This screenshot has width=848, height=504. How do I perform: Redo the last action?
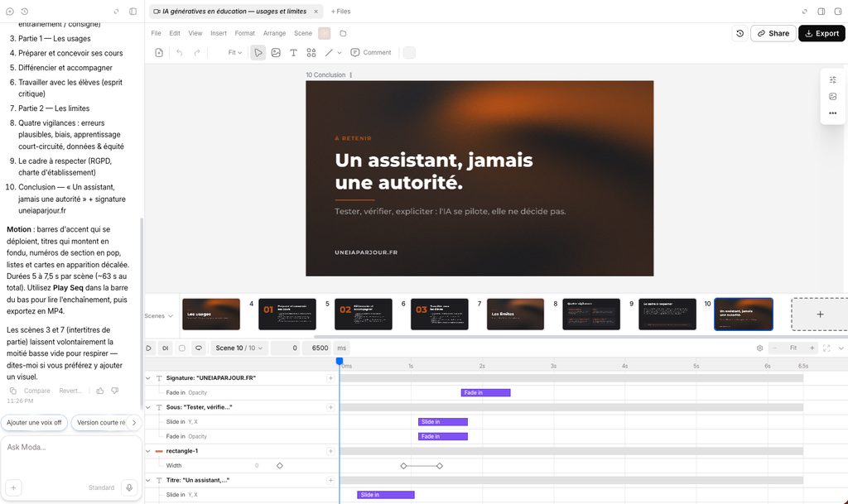[x=197, y=52]
